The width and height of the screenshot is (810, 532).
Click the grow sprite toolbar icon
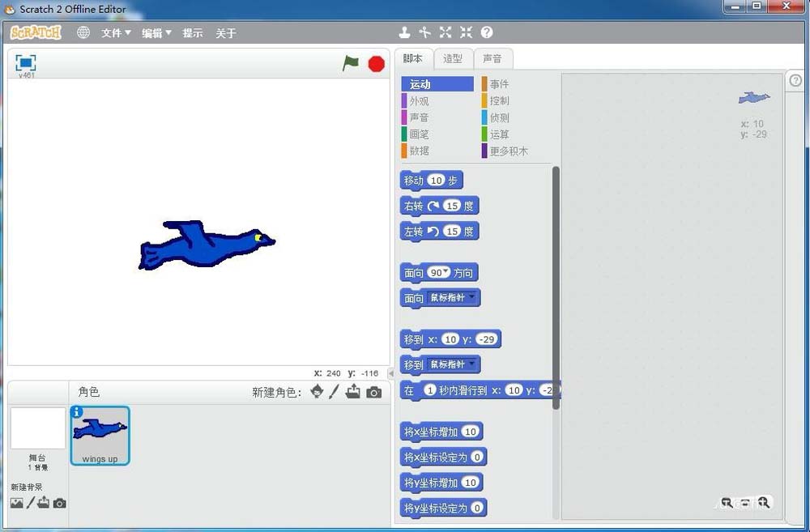[x=446, y=32]
